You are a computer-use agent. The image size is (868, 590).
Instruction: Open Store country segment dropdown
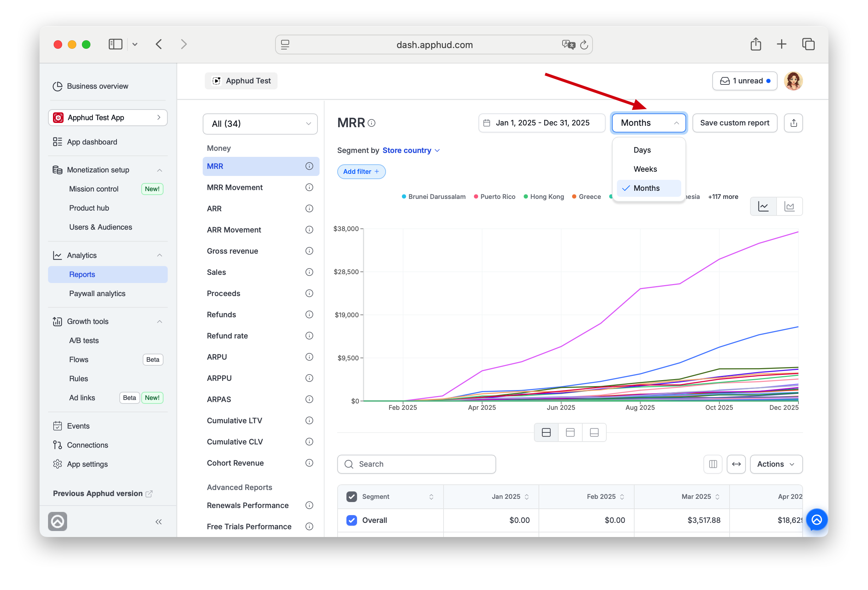coord(411,151)
